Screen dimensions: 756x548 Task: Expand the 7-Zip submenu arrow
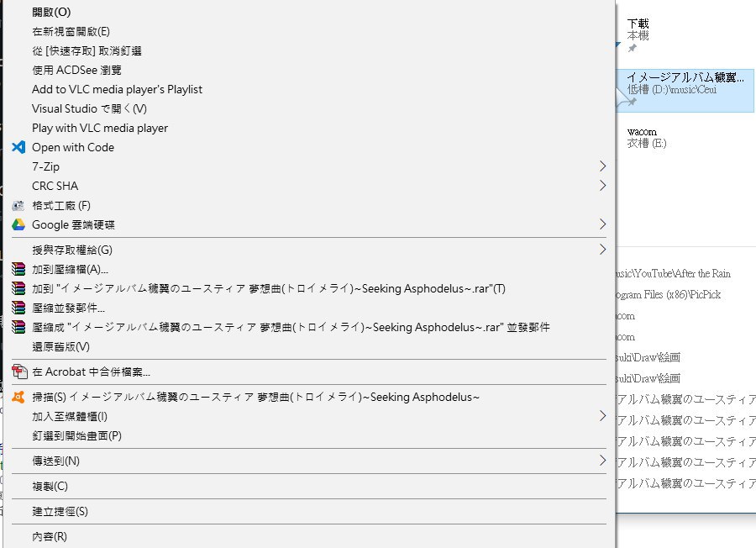[602, 166]
